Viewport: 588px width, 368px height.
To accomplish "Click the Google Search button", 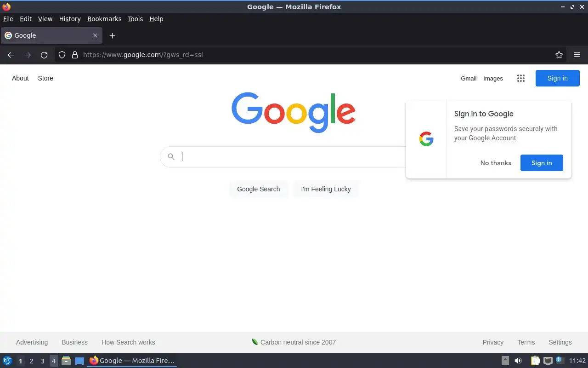I will coord(259,189).
